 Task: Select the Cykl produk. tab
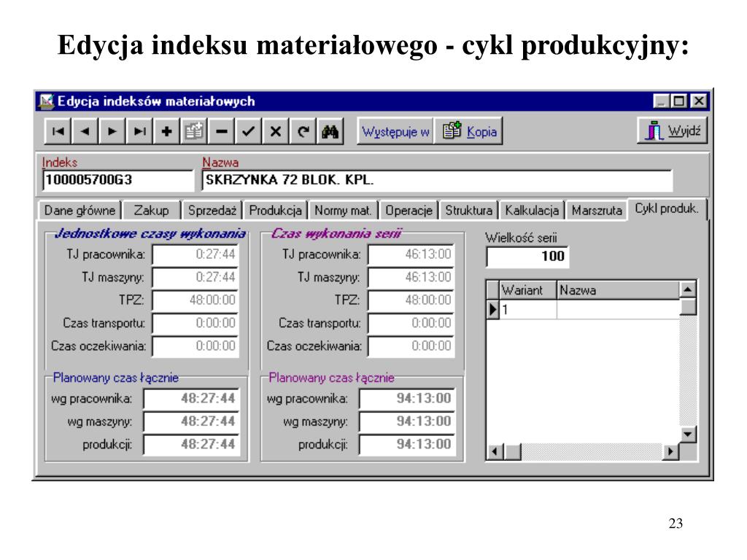click(x=667, y=209)
